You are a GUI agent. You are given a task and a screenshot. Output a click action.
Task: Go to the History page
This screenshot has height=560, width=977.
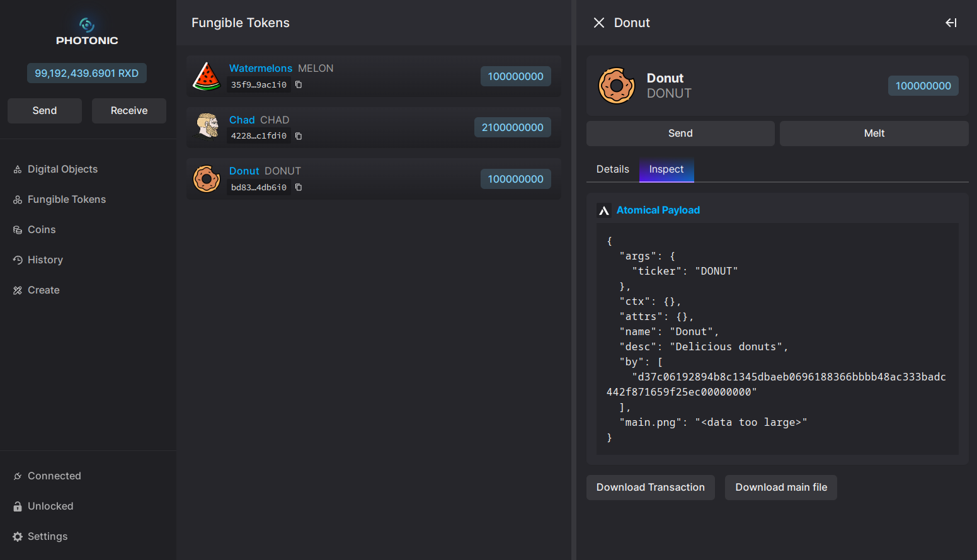click(45, 260)
